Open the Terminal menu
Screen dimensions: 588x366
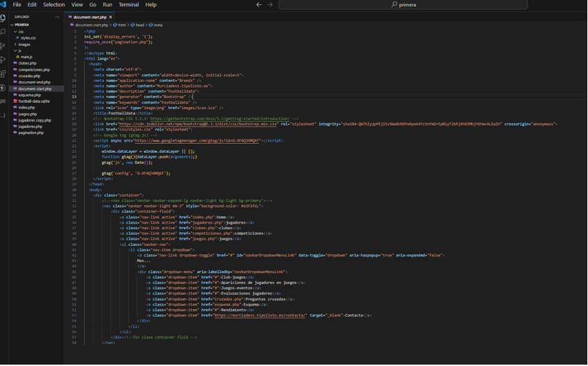128,5
